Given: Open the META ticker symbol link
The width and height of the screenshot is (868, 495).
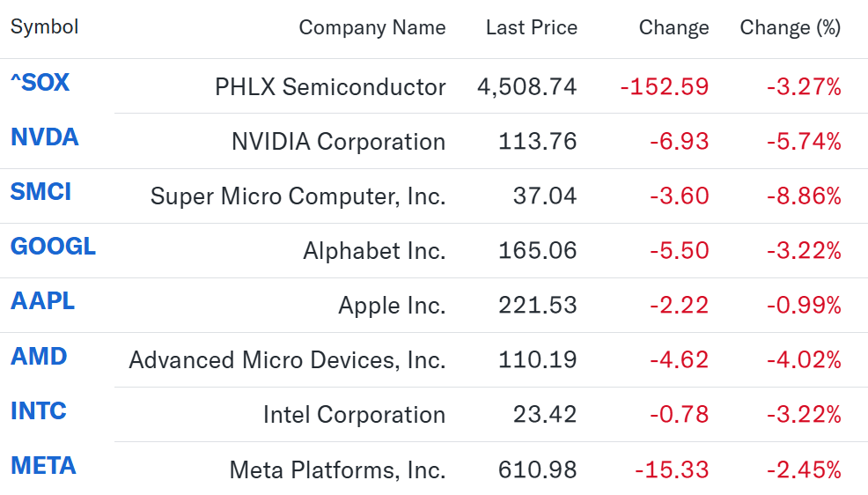Looking at the screenshot, I should pos(43,466).
